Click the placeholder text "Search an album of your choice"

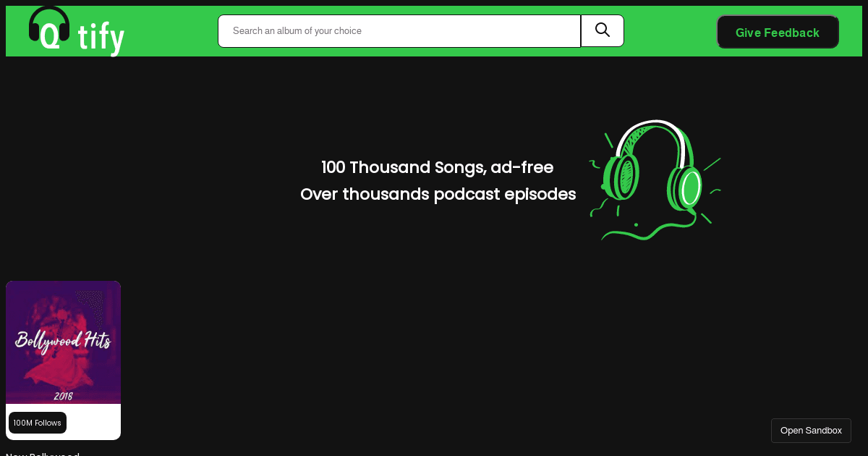click(x=297, y=31)
